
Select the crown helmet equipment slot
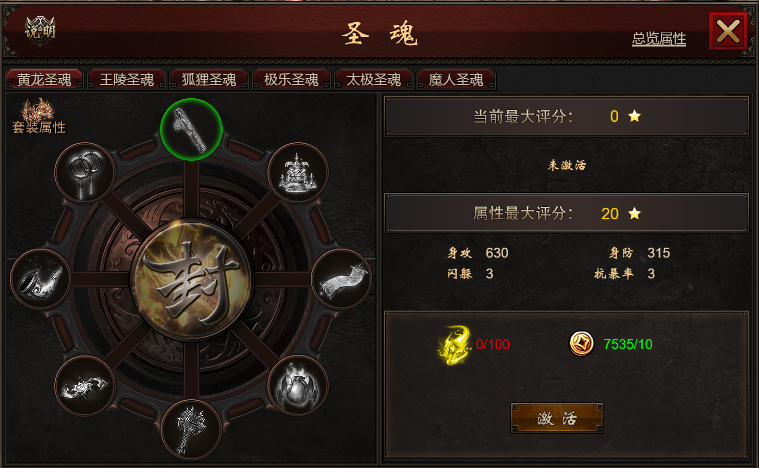point(298,173)
